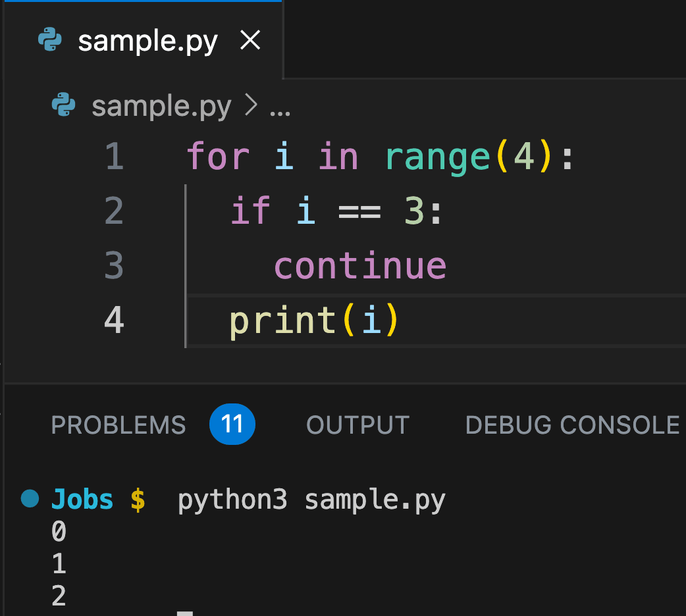Click line number 1 in the gutter
Viewport: 686px width, 616px height.
(x=114, y=157)
